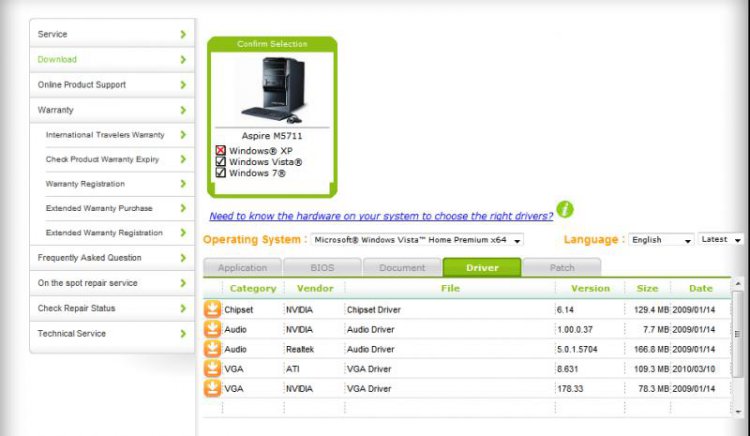
Task: Click arrow next to Online Product Support
Action: (183, 85)
